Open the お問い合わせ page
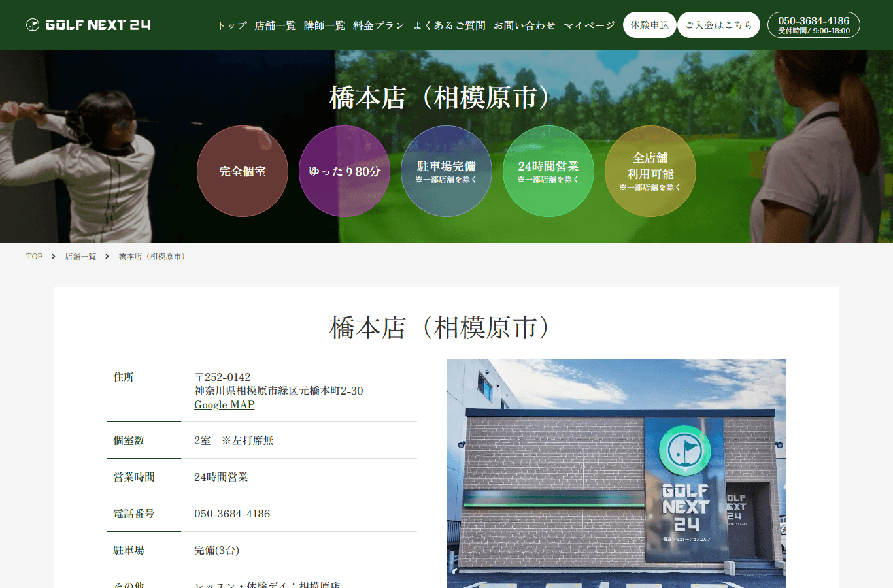Screen dimensions: 893x588 coord(524,25)
